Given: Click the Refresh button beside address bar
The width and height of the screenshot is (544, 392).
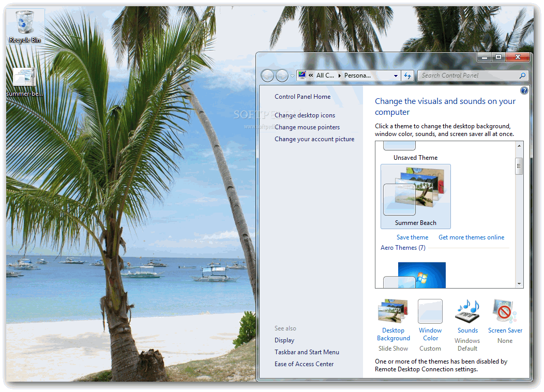Looking at the screenshot, I should tap(407, 76).
